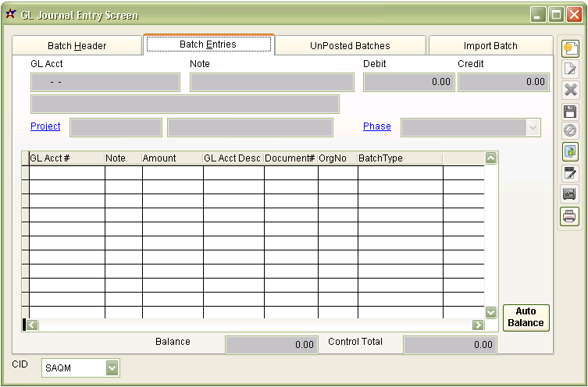
Task: Click the Refresh green arrows icon
Action: click(570, 152)
